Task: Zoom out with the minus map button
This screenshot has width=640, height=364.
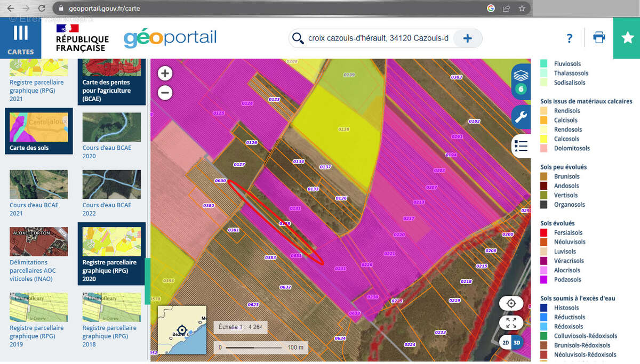Action: 165,93
